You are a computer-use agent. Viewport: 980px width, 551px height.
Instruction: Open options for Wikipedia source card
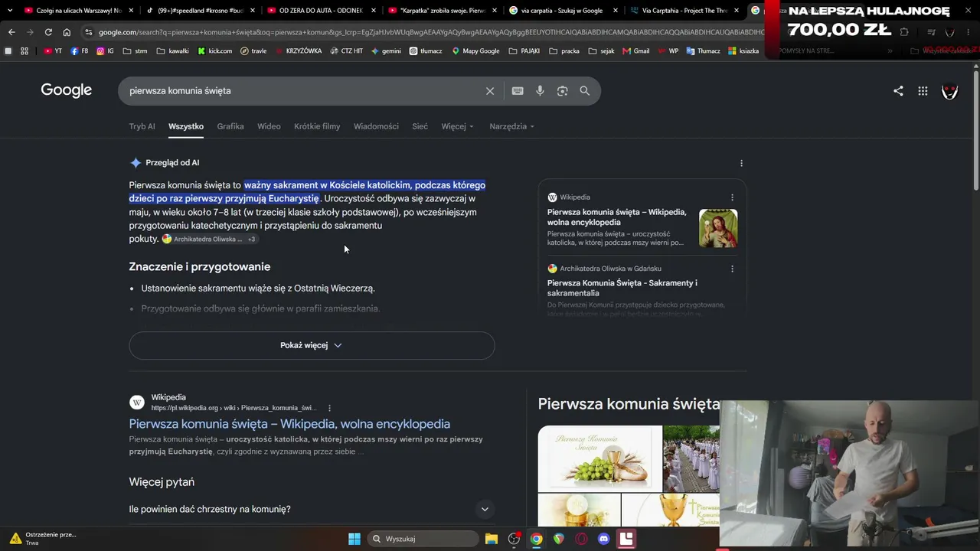point(732,197)
